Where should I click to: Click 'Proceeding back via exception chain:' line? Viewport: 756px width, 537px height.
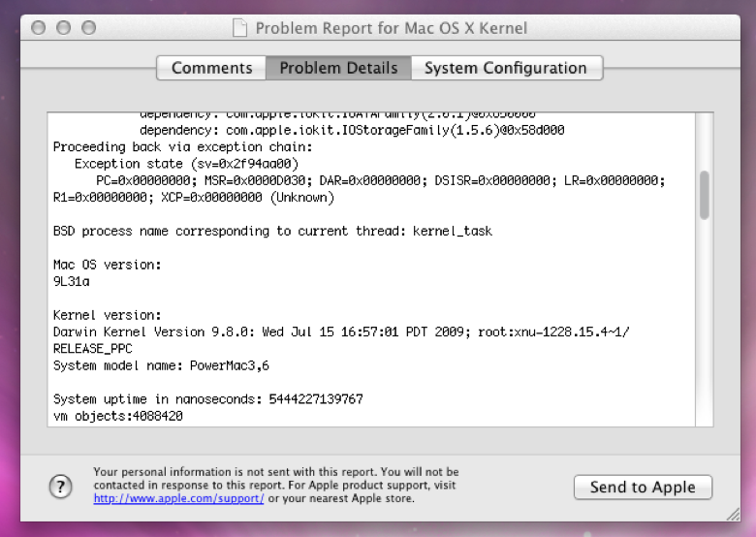point(183,147)
